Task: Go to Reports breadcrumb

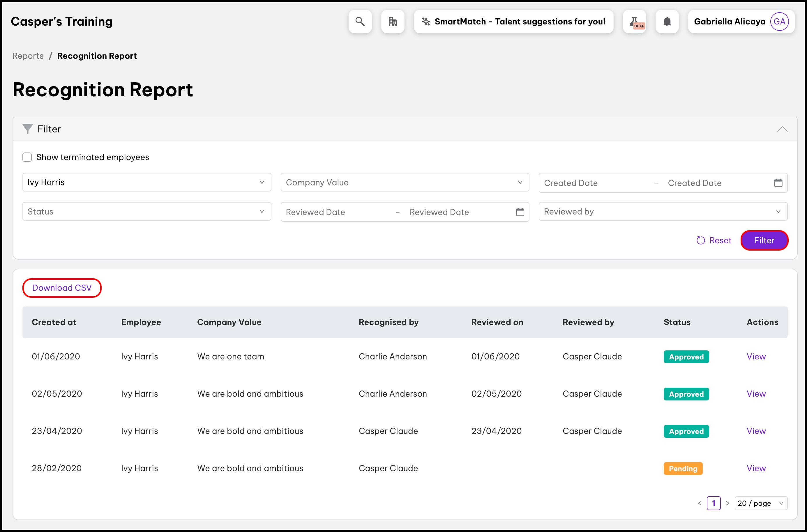Action: click(x=28, y=56)
